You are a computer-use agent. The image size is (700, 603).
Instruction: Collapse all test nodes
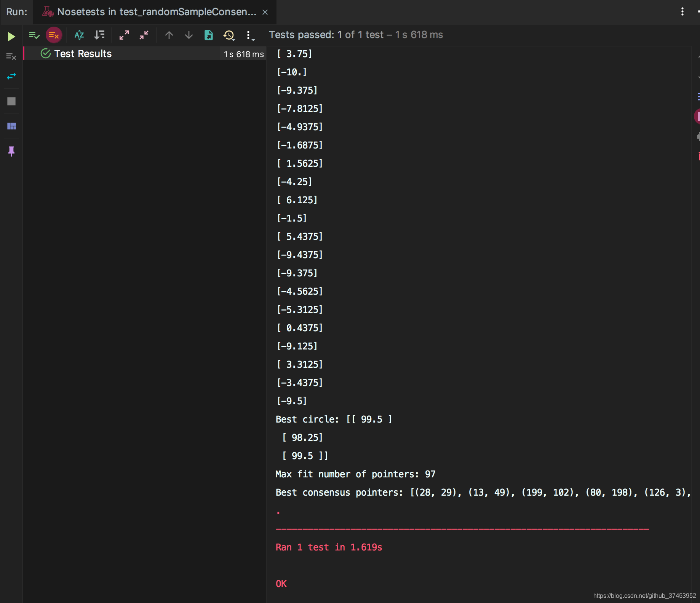point(144,35)
